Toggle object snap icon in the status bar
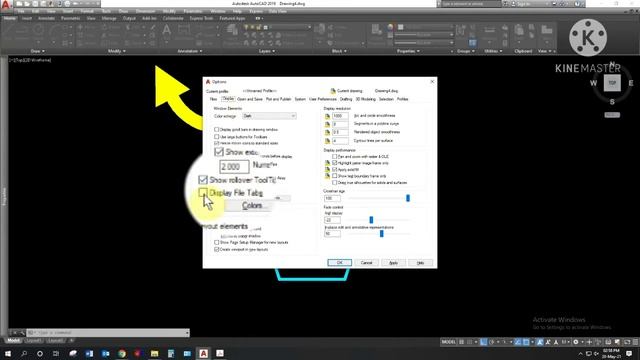640x360 pixels. pyautogui.click(x=527, y=342)
